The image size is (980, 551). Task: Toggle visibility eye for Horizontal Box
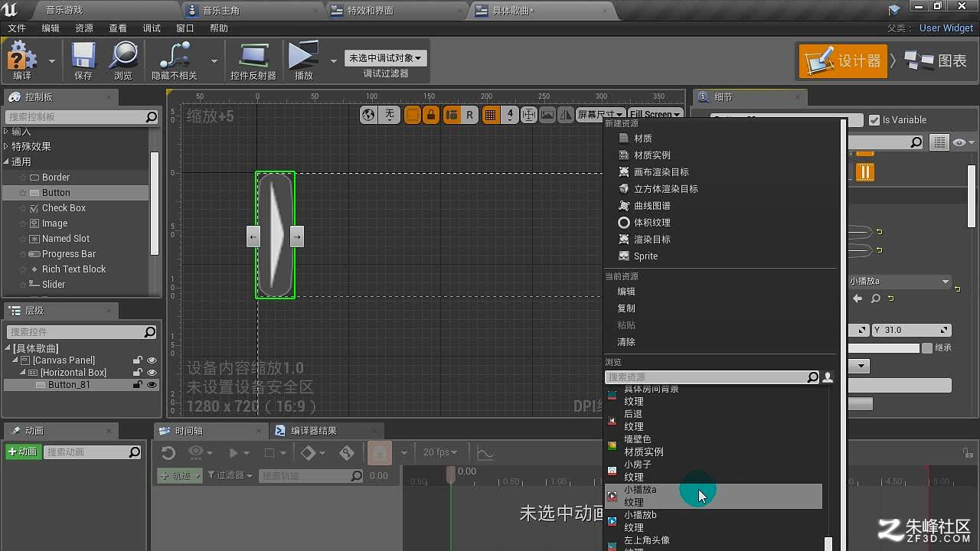pos(152,373)
